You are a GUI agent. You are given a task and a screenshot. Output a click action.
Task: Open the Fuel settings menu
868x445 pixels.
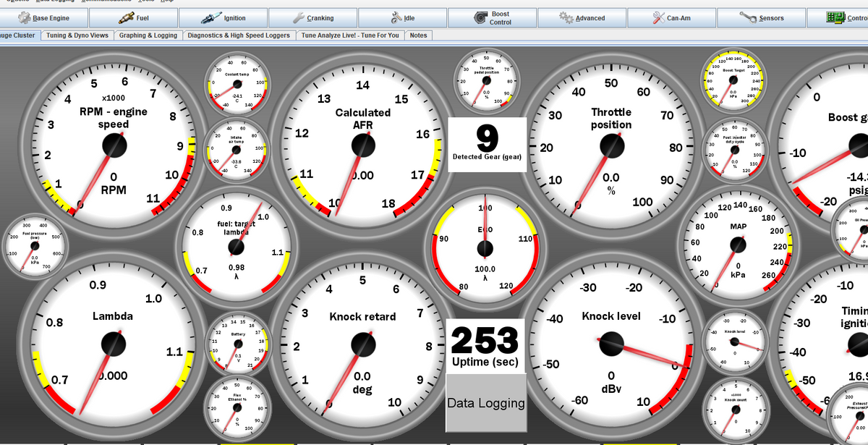click(x=133, y=17)
